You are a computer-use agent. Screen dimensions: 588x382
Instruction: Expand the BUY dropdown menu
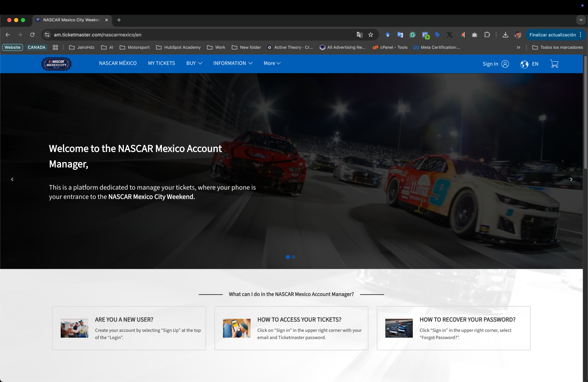[x=194, y=63]
